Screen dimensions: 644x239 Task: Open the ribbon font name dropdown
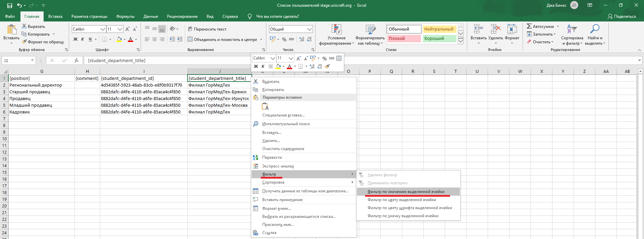103,29
